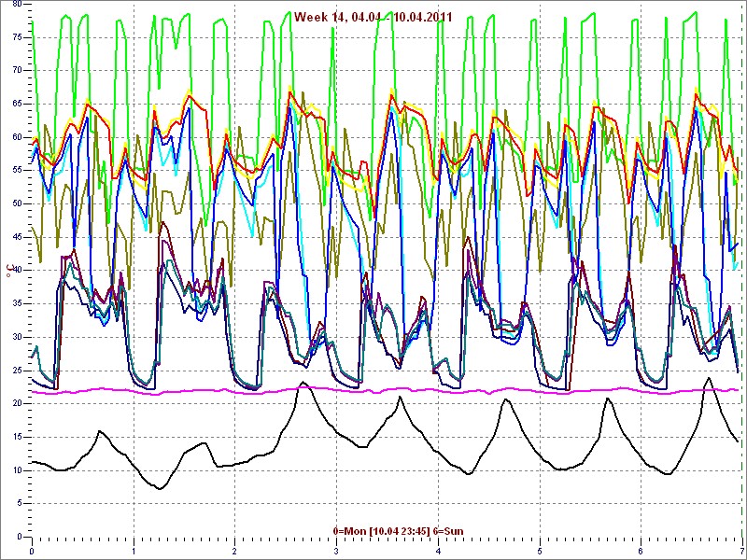The width and height of the screenshot is (747, 560).
Task: Click the x-axis tick label 6
Action: click(x=641, y=551)
